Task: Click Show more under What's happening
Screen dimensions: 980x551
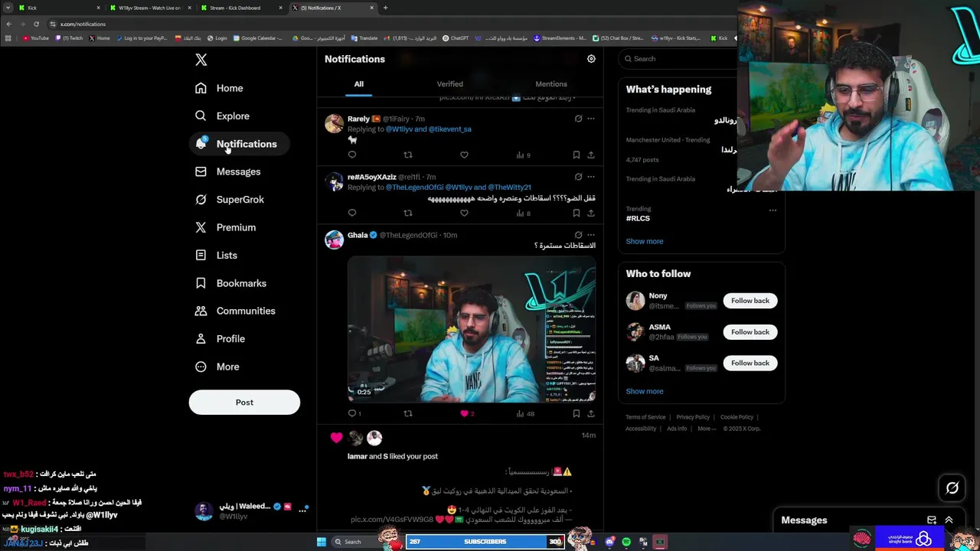Action: click(645, 241)
